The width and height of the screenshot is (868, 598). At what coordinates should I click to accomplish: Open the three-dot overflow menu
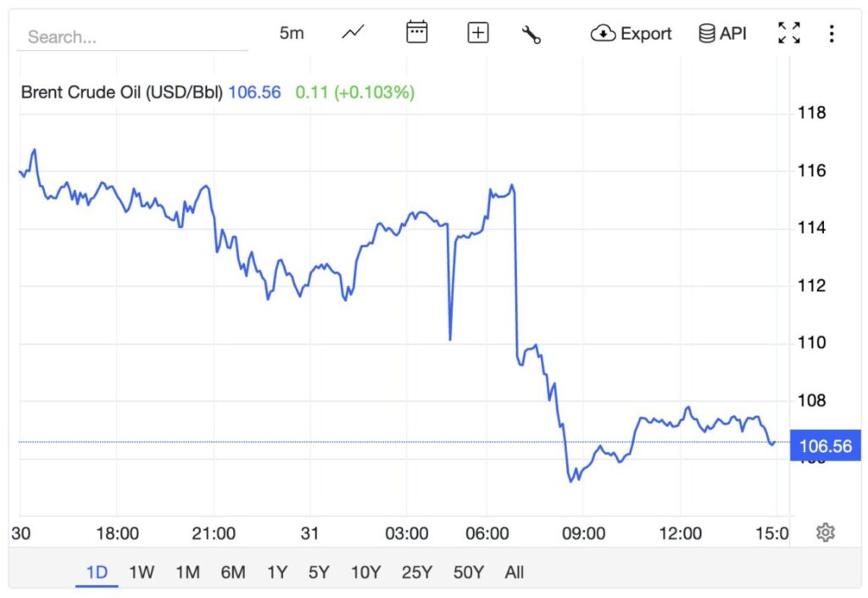(832, 32)
